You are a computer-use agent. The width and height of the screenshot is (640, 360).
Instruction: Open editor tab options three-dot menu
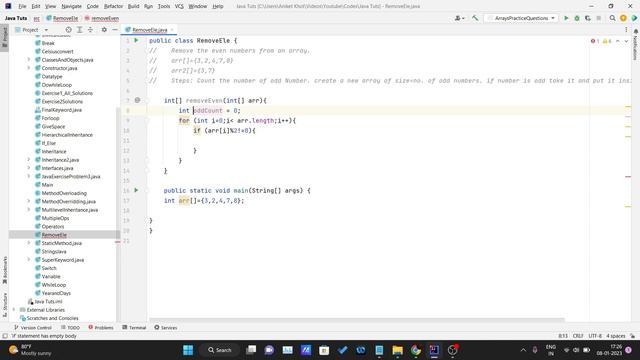tap(626, 30)
